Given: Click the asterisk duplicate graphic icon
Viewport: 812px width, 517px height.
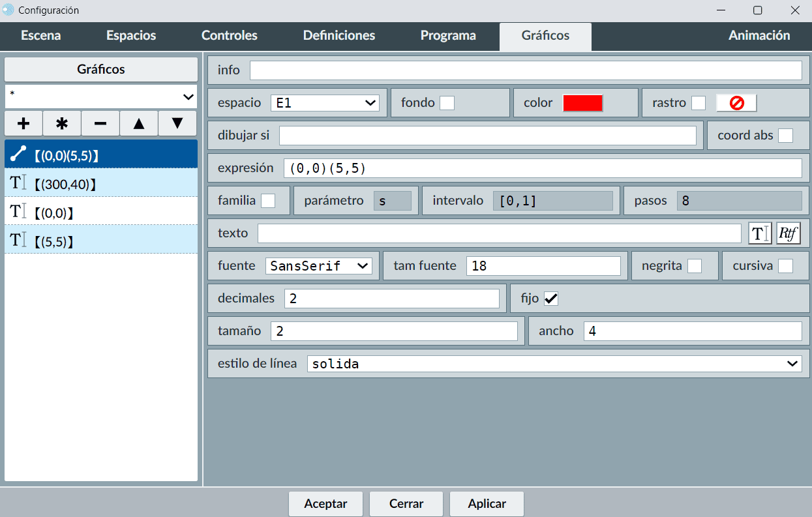Looking at the screenshot, I should point(62,123).
